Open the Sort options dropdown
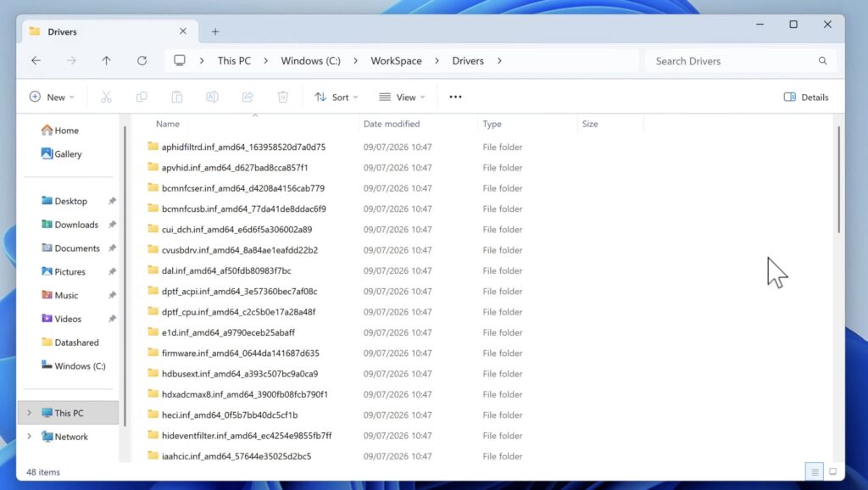Image resolution: width=868 pixels, height=490 pixels. 336,97
